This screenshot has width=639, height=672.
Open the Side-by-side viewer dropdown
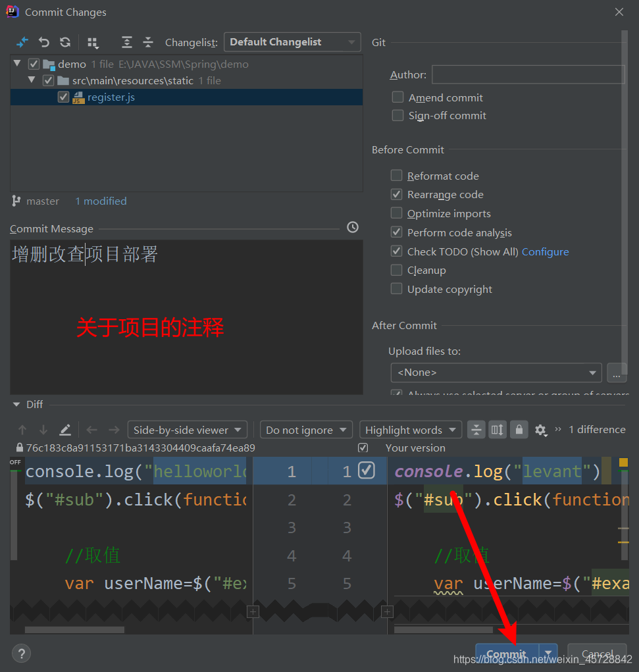[188, 429]
